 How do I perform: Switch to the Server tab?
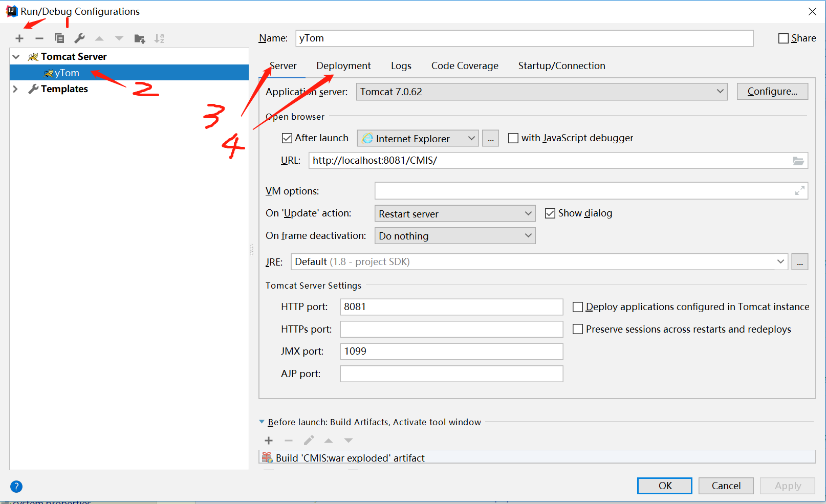click(283, 66)
